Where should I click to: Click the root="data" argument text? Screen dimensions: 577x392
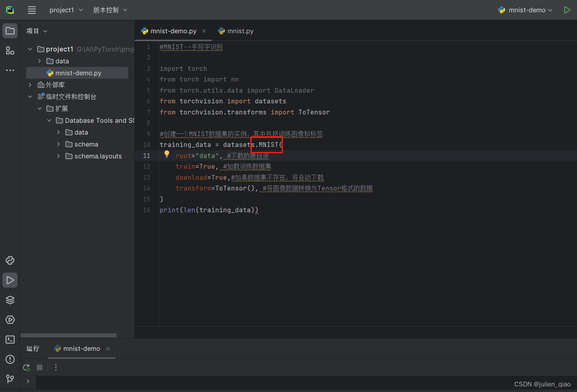[197, 156]
